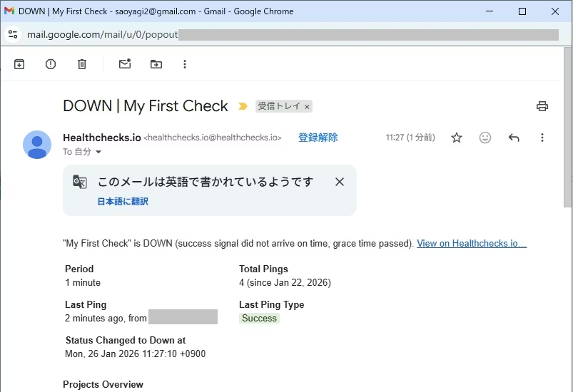
Task: Click 日本語に翻訳 to translate the email
Action: click(x=123, y=202)
